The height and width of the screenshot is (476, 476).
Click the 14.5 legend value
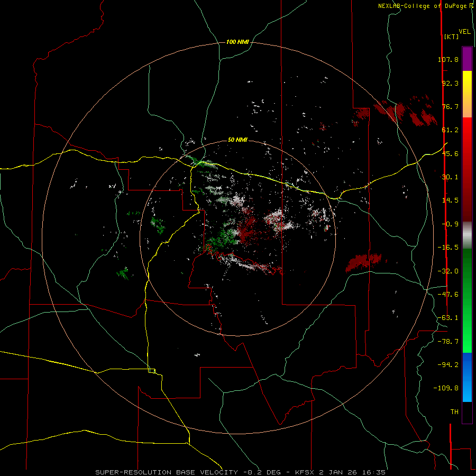450,200
